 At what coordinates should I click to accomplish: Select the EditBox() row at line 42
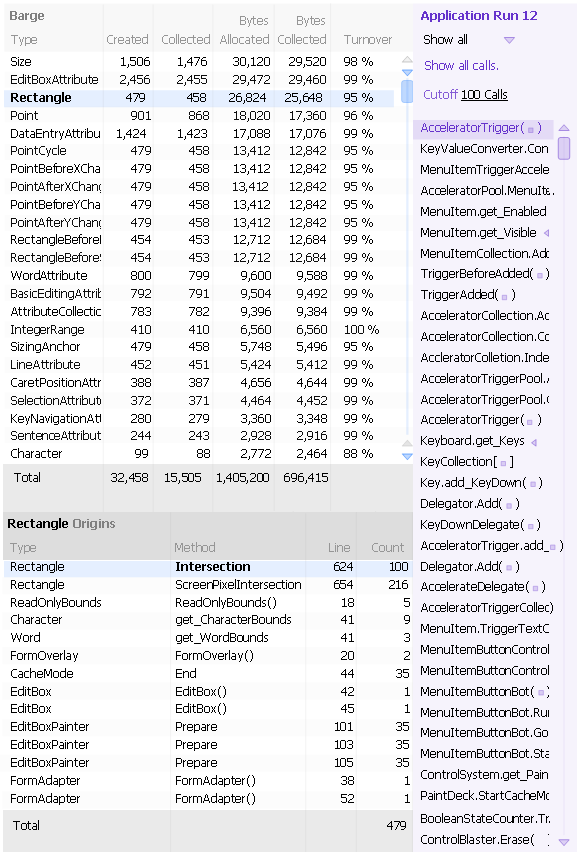208,692
